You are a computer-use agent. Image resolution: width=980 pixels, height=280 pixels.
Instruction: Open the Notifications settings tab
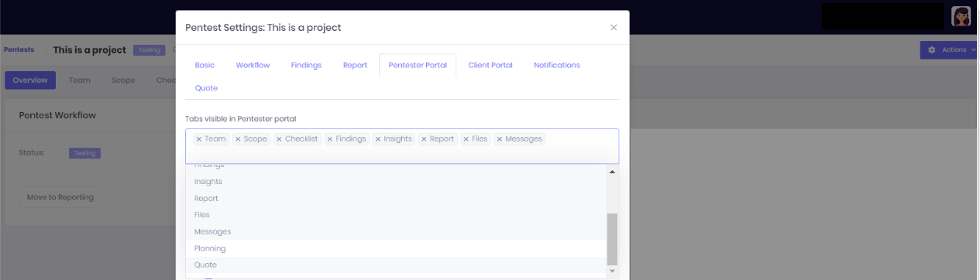click(x=557, y=65)
